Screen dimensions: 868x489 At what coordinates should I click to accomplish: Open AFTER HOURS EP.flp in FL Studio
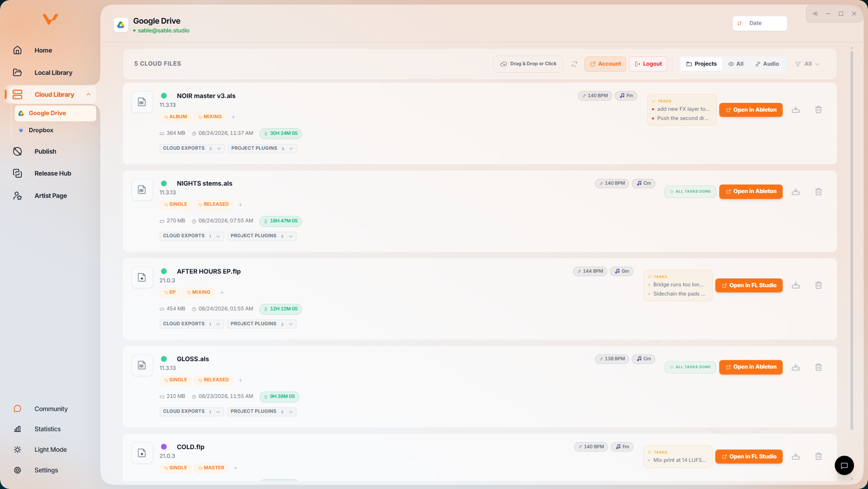pyautogui.click(x=749, y=285)
